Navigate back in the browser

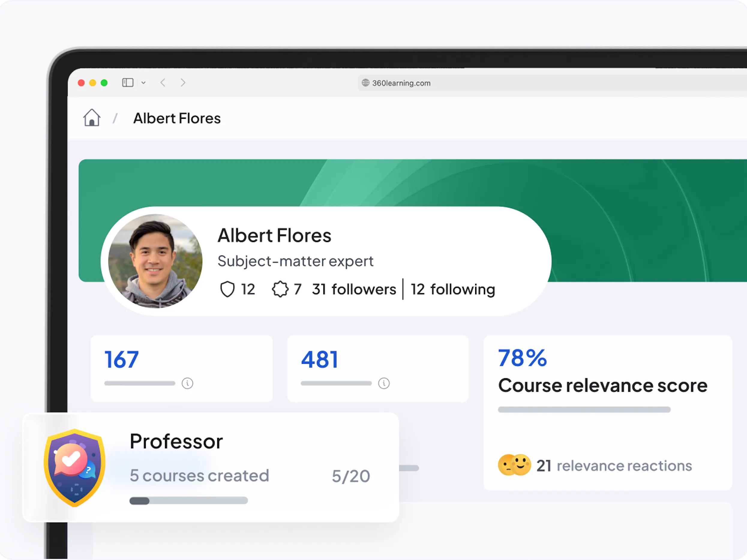(x=163, y=83)
